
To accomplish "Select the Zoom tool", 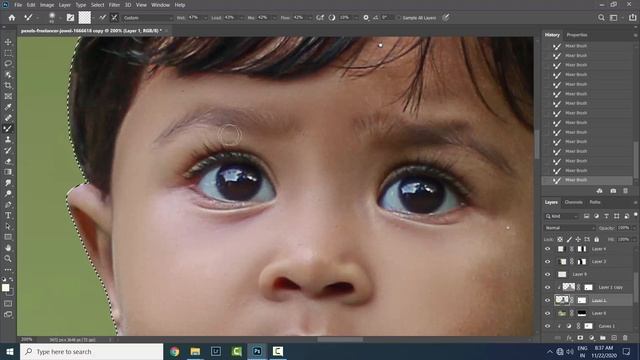I will click(8, 258).
